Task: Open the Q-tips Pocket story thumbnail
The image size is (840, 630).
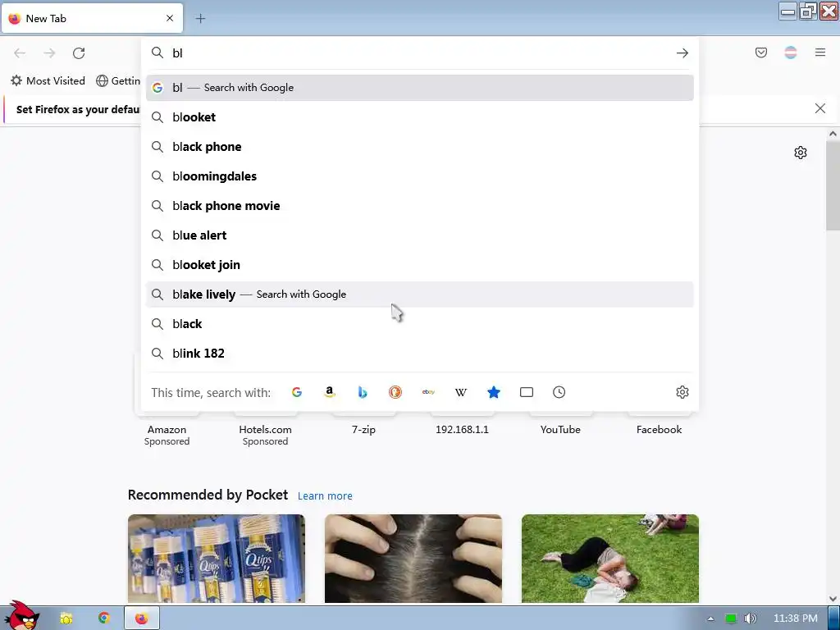Action: pos(217,559)
